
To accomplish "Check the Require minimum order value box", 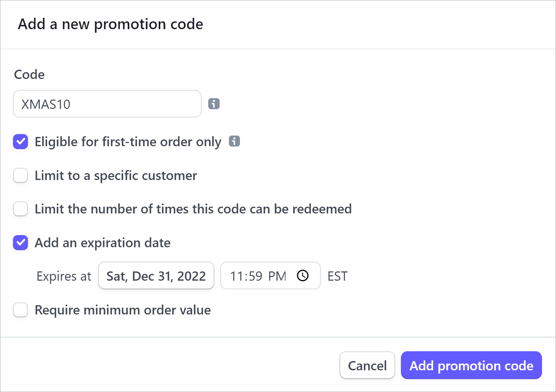I will click(x=21, y=310).
